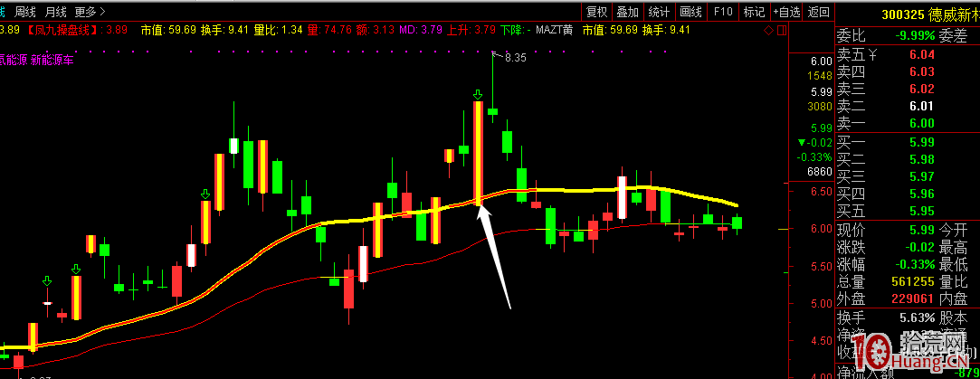This screenshot has height=379, width=980.
Task: Open the 统计 statistics tool
Action: (659, 11)
